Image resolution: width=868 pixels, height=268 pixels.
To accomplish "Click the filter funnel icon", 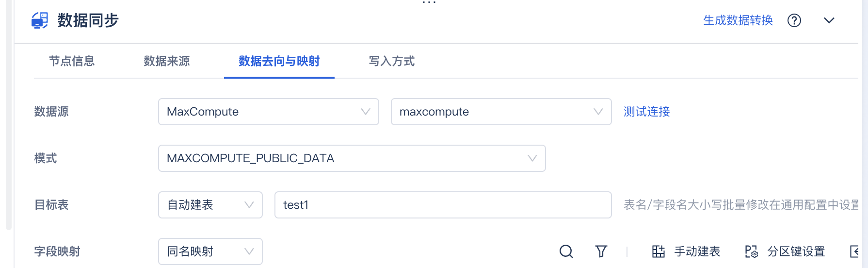I will point(601,251).
